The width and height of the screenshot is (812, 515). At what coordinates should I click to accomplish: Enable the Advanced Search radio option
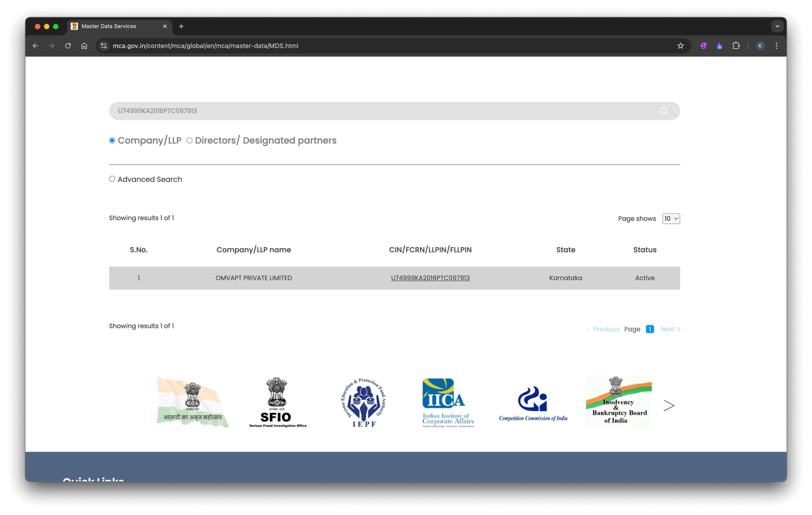point(112,179)
